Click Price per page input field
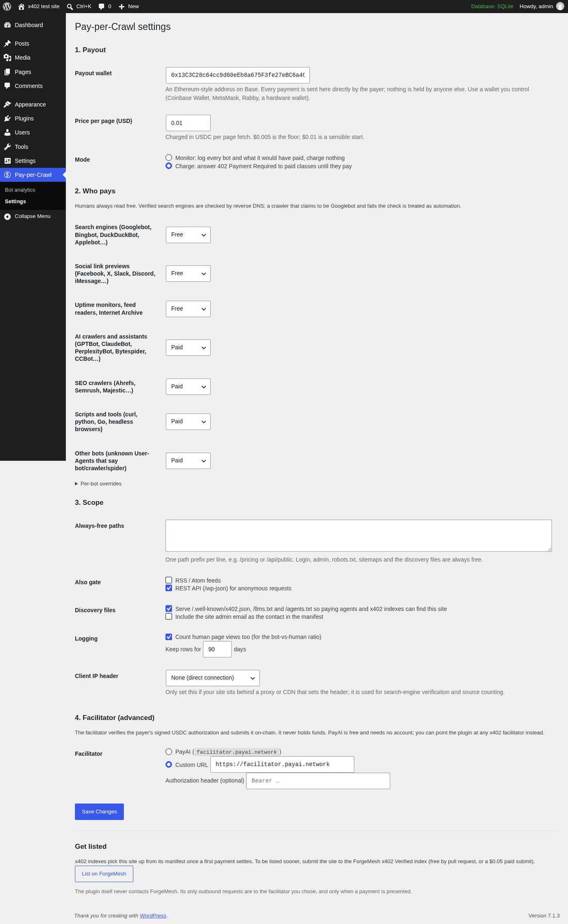The image size is (568, 924). coord(188,123)
